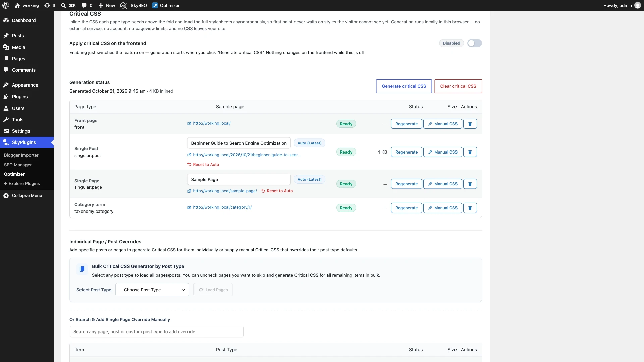Reset Single Post sample to Auto

click(x=203, y=165)
